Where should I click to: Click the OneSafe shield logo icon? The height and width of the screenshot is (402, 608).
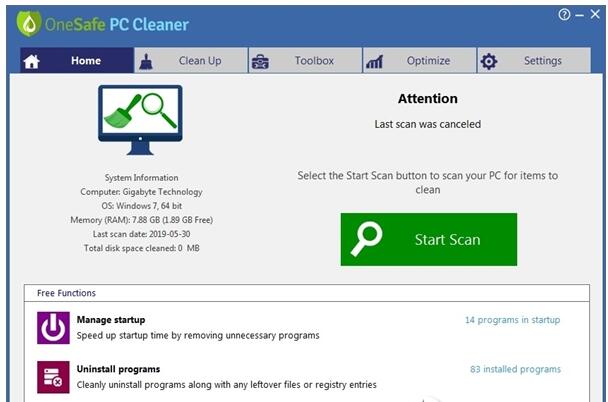pyautogui.click(x=29, y=23)
